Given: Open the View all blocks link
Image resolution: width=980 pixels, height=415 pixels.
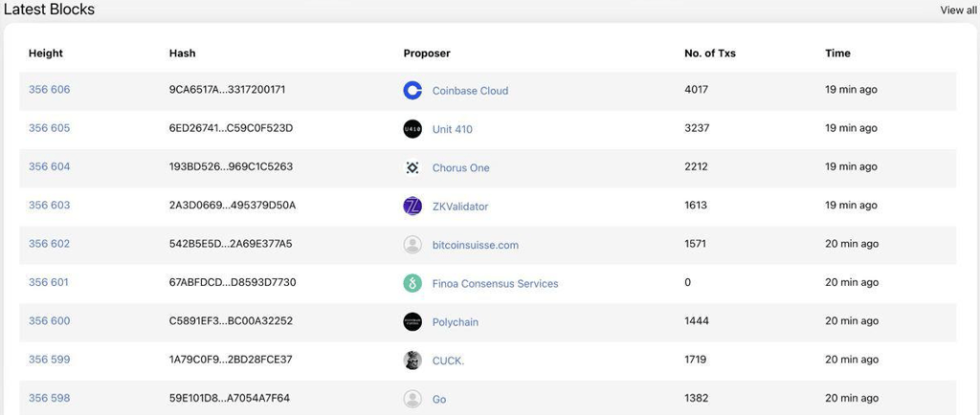Looking at the screenshot, I should (958, 11).
